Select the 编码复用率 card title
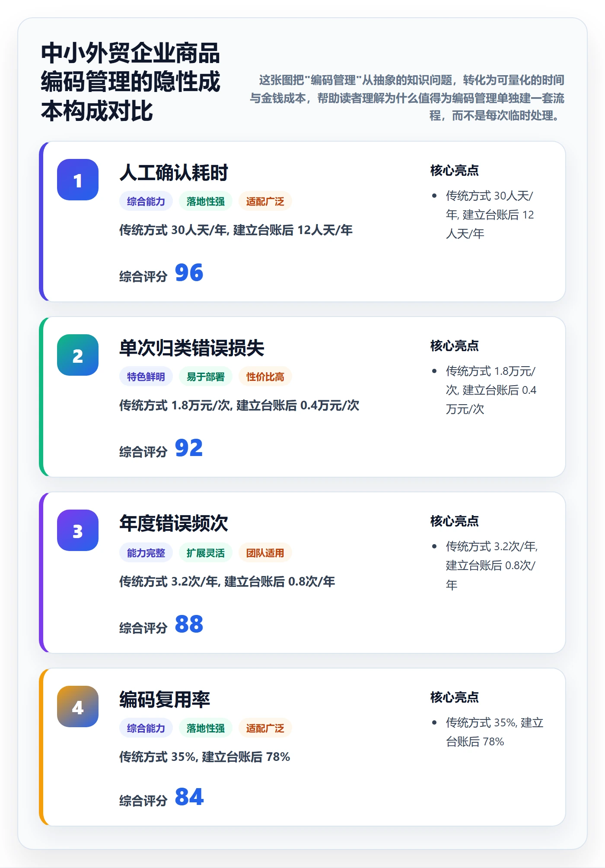The height and width of the screenshot is (868, 605). click(165, 700)
